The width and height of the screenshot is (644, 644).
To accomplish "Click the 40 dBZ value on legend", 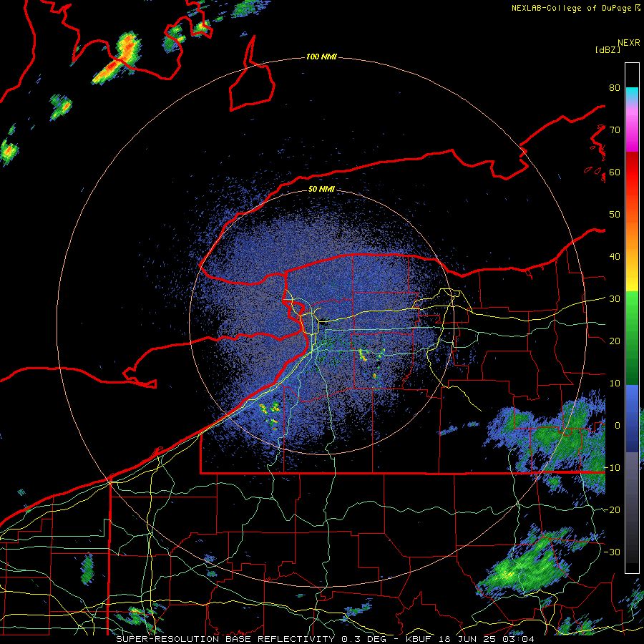I will tap(615, 257).
